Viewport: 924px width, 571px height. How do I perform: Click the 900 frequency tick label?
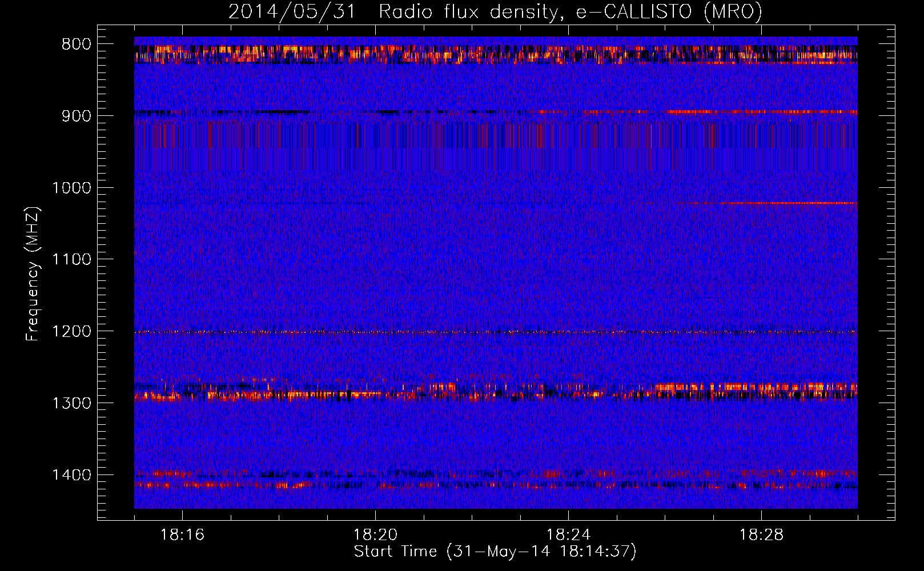tap(76, 116)
